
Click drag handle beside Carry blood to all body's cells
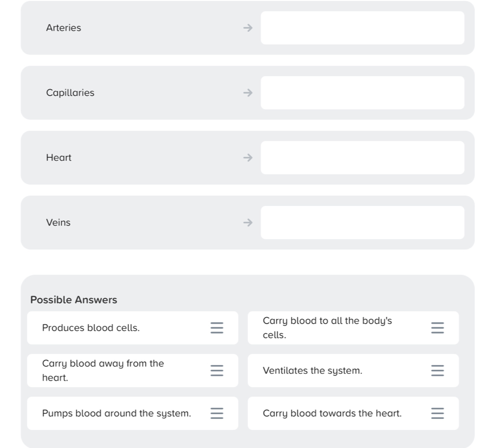437,328
